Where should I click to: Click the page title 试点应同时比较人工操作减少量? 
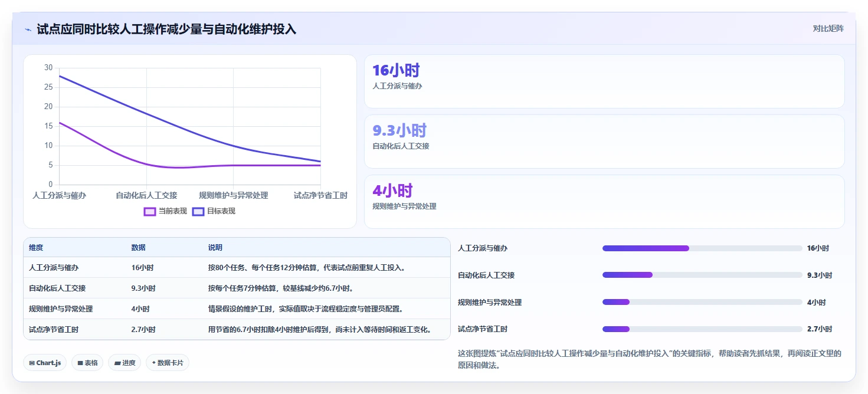[166, 29]
